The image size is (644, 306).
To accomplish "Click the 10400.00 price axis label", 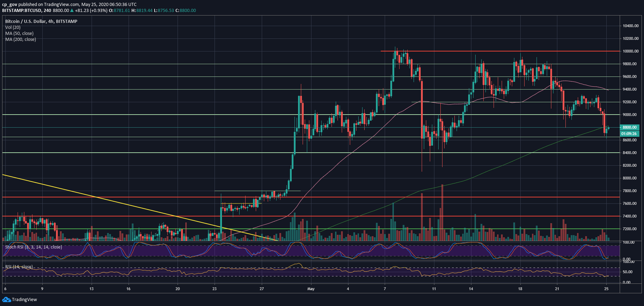I will click(x=631, y=26).
